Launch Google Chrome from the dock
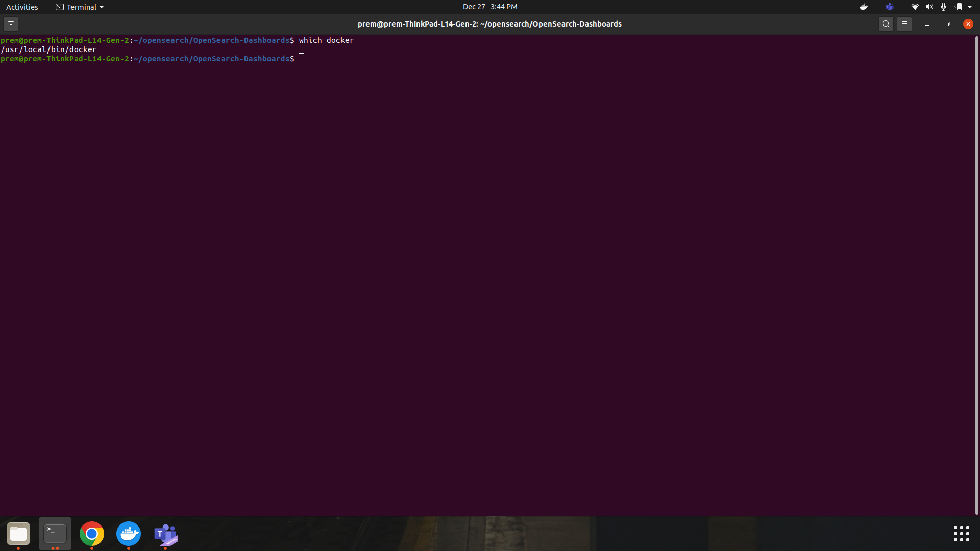The image size is (980, 551). [91, 535]
